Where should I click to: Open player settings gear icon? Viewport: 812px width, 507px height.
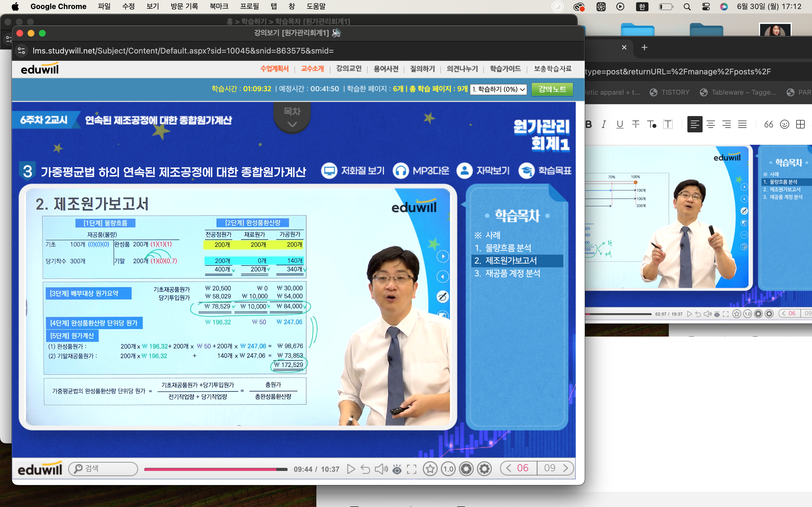click(x=484, y=469)
